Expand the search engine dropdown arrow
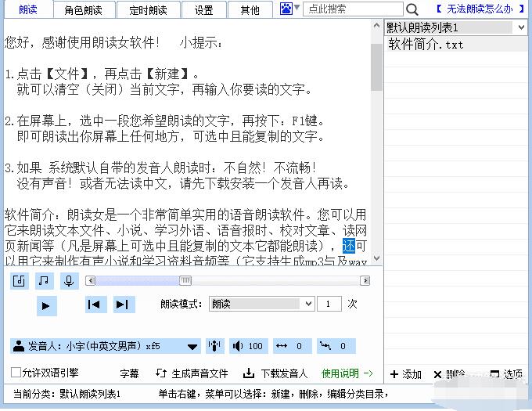The width and height of the screenshot is (532, 411). tap(297, 8)
